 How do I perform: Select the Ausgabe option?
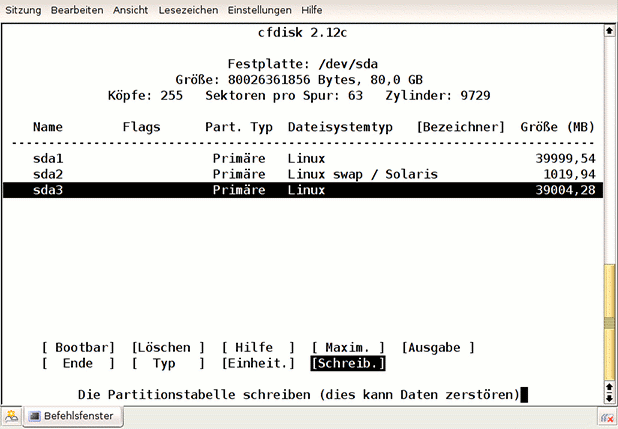[x=438, y=347]
